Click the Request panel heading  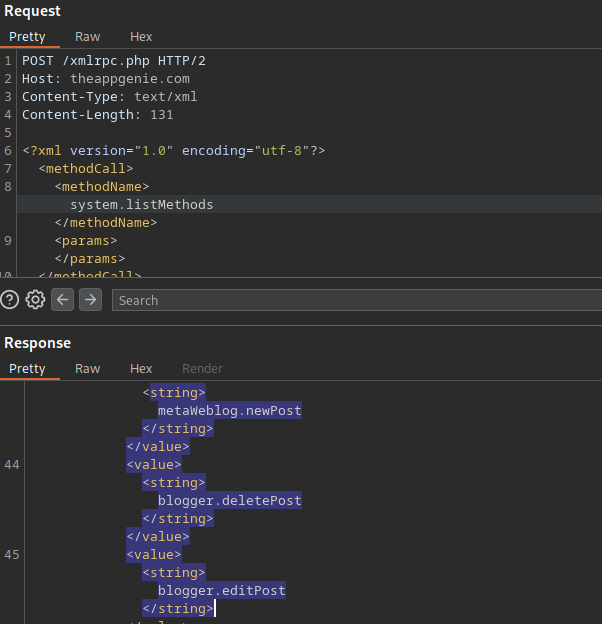tap(32, 11)
